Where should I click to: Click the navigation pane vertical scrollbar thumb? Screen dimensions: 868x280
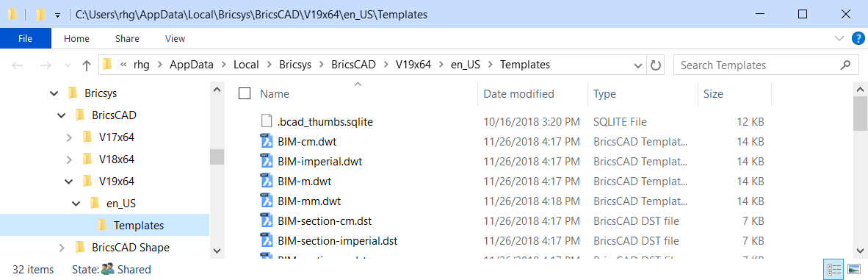click(217, 157)
